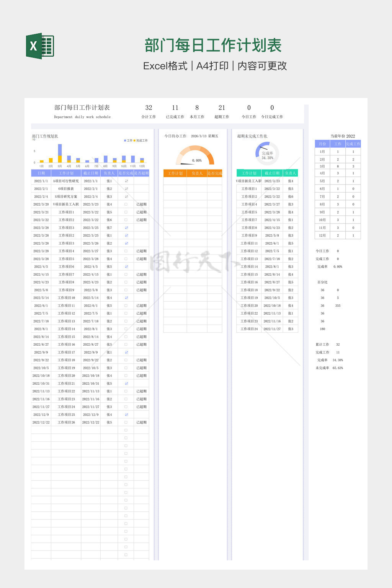
Task: Select the 34.38% completion rate donut chart
Action: click(x=267, y=153)
